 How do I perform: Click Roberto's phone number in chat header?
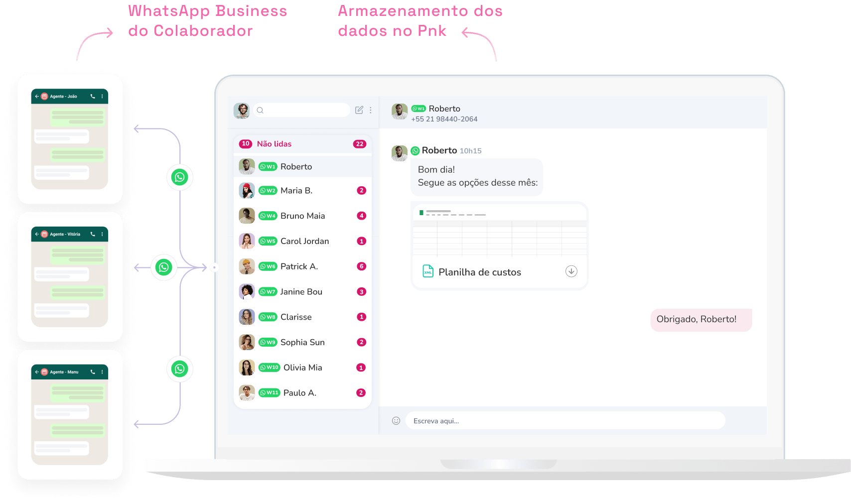444,119
